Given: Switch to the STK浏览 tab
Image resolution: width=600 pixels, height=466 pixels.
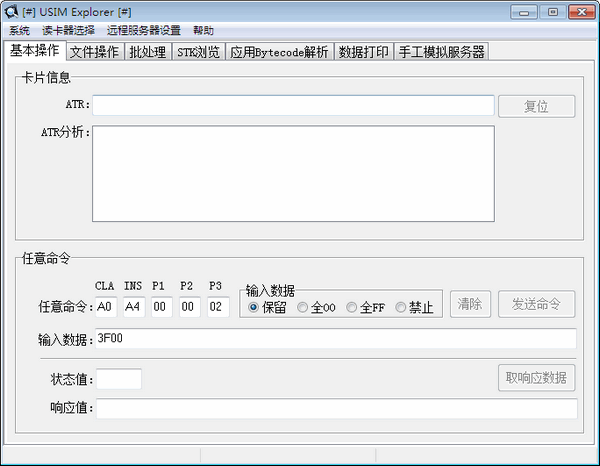Looking at the screenshot, I should [198, 52].
